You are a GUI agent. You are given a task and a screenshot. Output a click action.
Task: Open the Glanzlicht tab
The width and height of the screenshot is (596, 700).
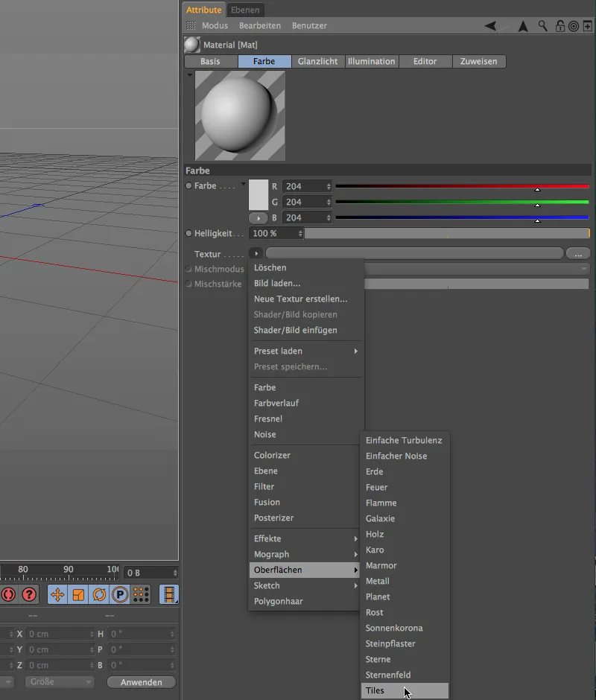pos(317,61)
